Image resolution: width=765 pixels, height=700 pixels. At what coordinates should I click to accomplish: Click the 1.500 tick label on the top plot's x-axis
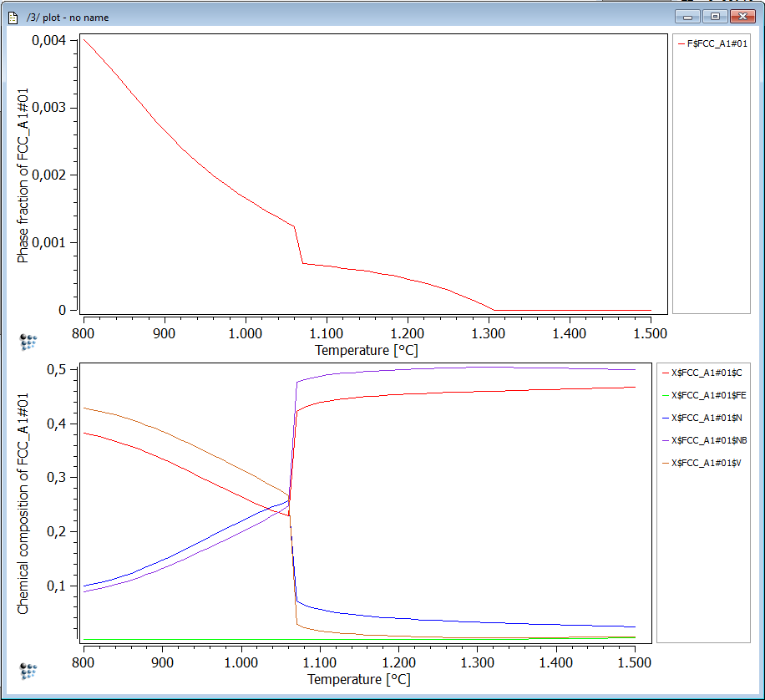[650, 332]
